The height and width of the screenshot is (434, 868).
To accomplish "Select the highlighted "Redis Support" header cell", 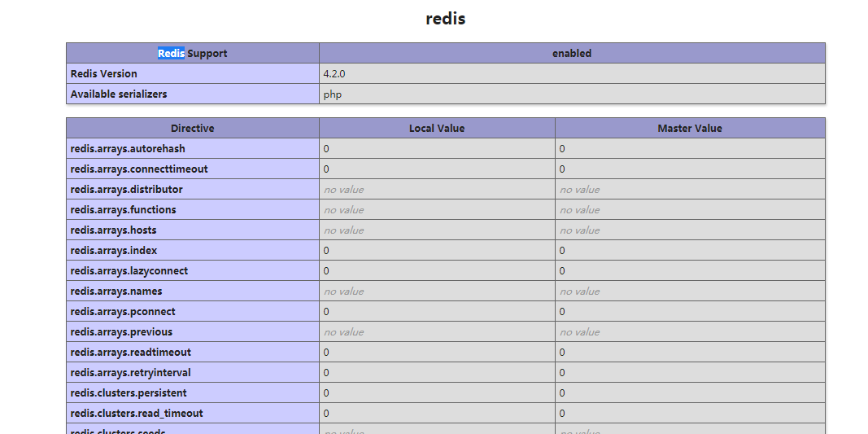I will pyautogui.click(x=193, y=53).
